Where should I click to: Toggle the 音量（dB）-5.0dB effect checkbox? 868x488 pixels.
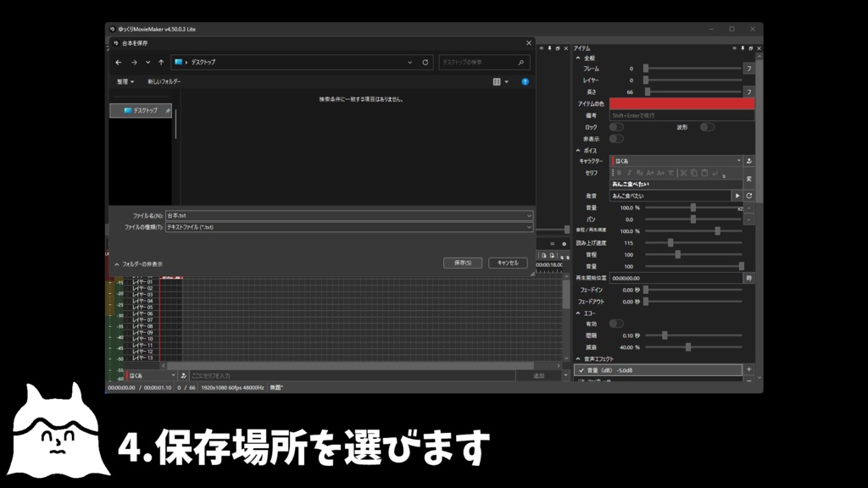tap(581, 371)
